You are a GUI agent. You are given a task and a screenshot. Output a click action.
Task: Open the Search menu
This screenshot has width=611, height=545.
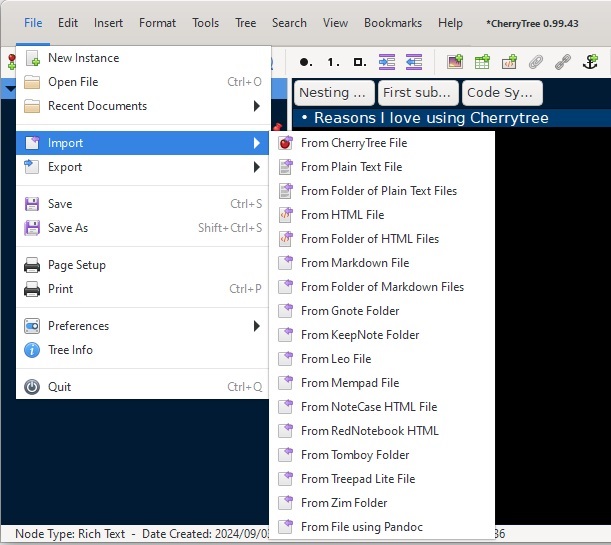click(x=289, y=23)
